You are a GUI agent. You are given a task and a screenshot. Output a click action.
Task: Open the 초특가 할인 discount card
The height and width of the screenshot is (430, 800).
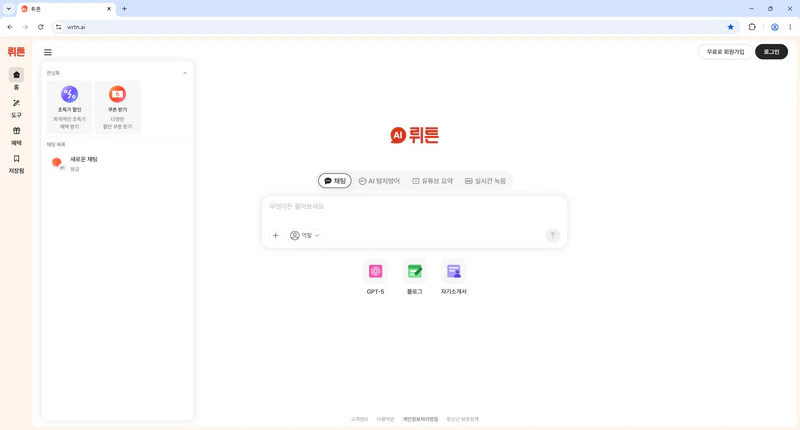pyautogui.click(x=69, y=107)
